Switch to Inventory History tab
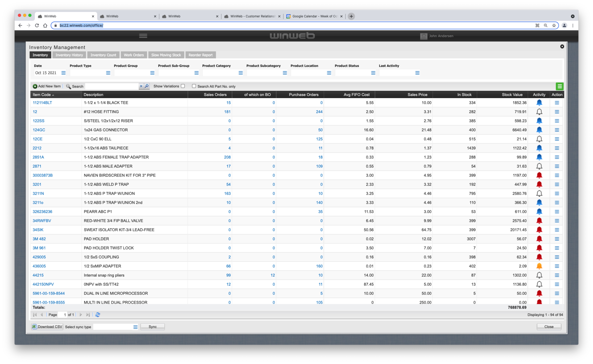 point(69,55)
